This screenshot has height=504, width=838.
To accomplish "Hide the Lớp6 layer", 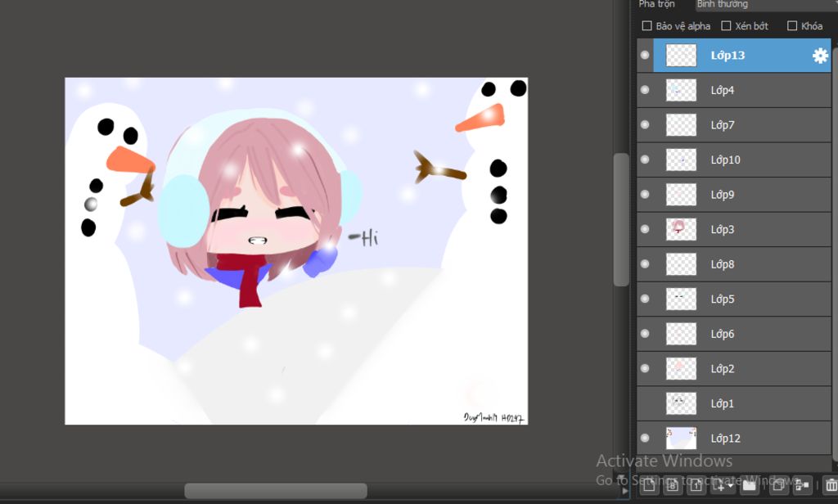I will point(645,334).
